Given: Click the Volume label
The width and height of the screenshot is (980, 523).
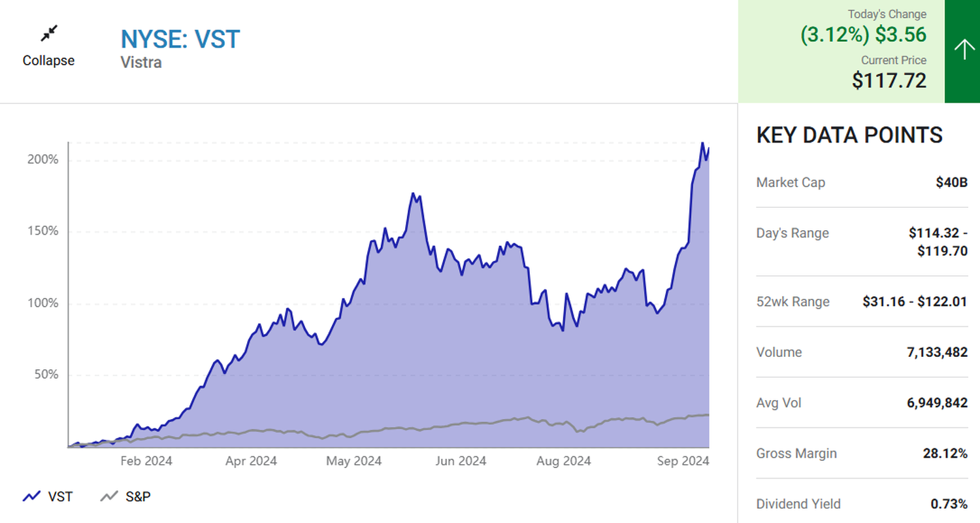Looking at the screenshot, I should 779,352.
